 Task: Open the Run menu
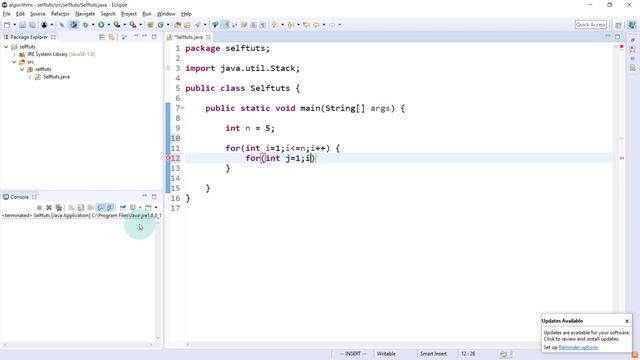pyautogui.click(x=147, y=14)
